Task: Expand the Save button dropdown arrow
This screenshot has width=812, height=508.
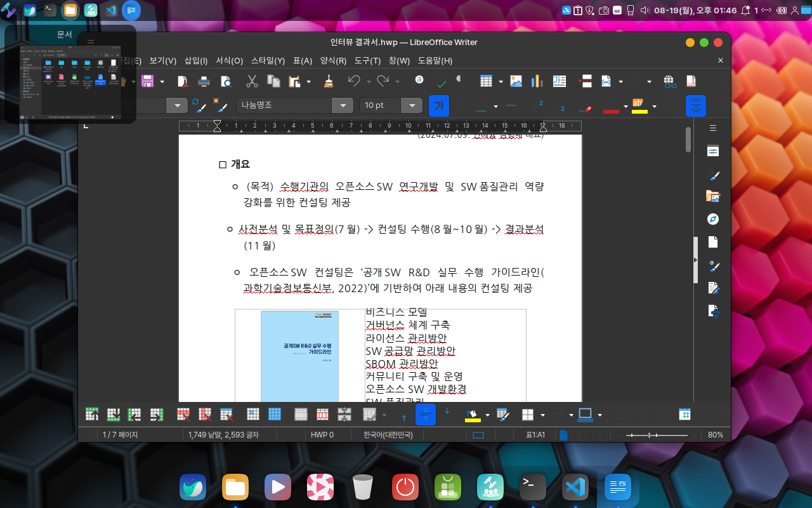Action: click(162, 81)
